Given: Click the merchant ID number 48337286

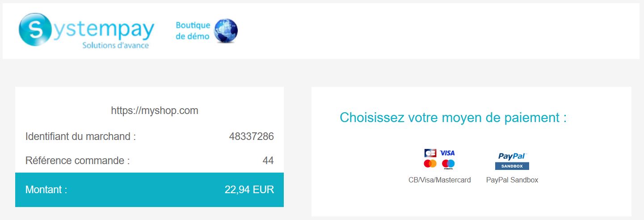Looking at the screenshot, I should 251,136.
